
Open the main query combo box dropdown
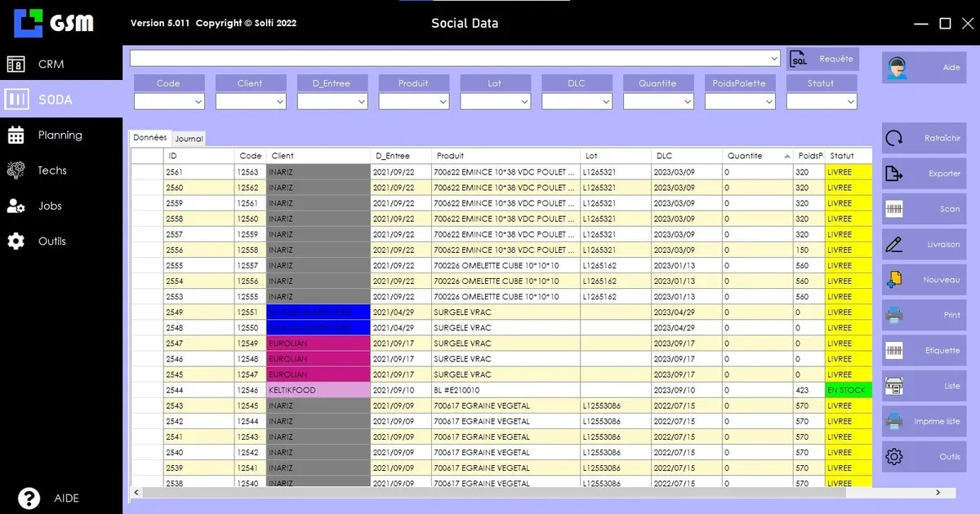pos(774,59)
